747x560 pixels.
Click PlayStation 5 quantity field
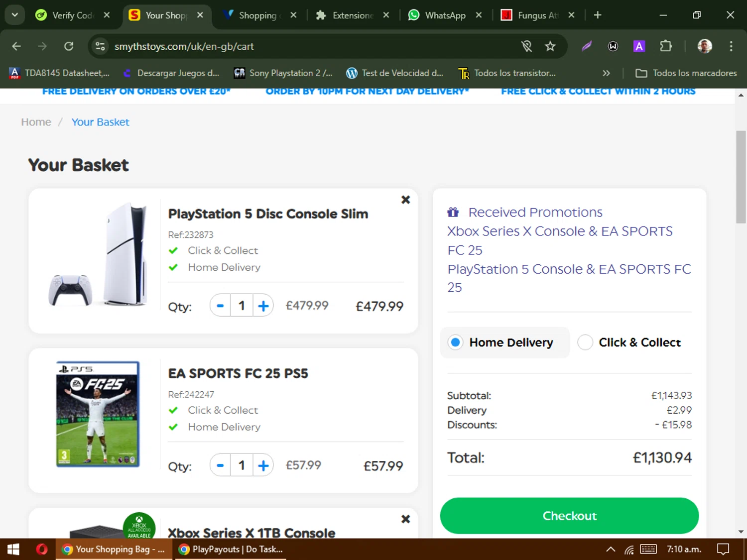tap(242, 306)
